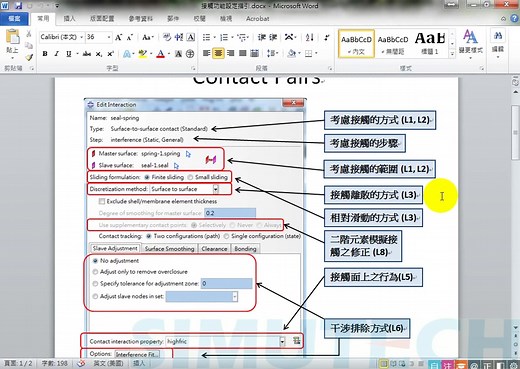520x369 pixels.
Task: Expand the borders dropdown arrow
Action: pos(316,53)
